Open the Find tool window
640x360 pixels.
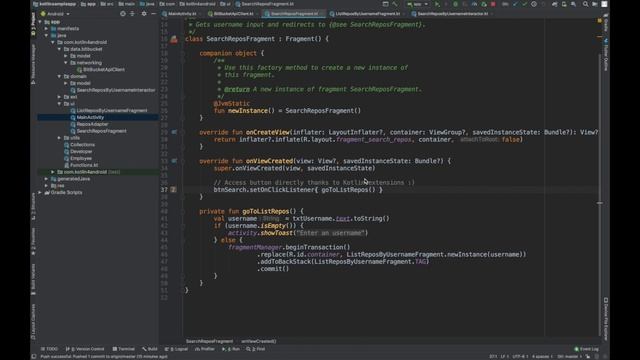[256, 349]
